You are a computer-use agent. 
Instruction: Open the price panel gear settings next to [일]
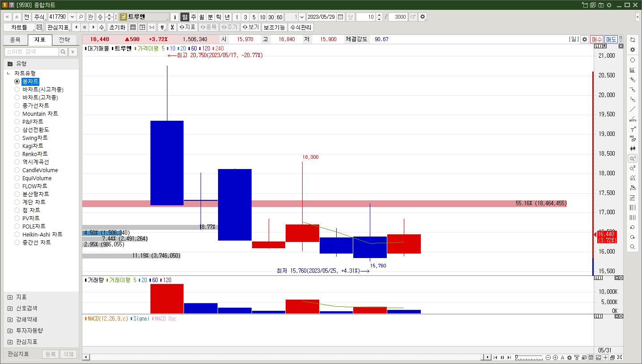584,39
